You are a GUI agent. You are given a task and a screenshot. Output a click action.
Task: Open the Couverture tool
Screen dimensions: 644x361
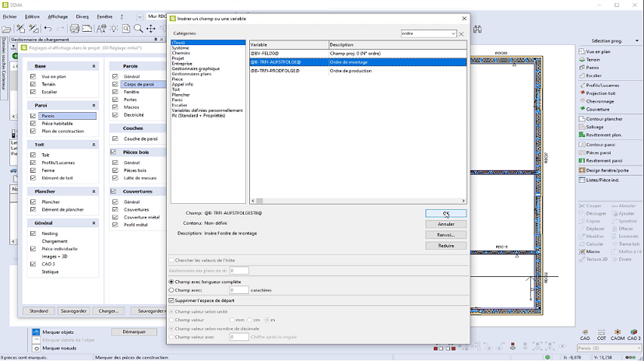coord(581,109)
